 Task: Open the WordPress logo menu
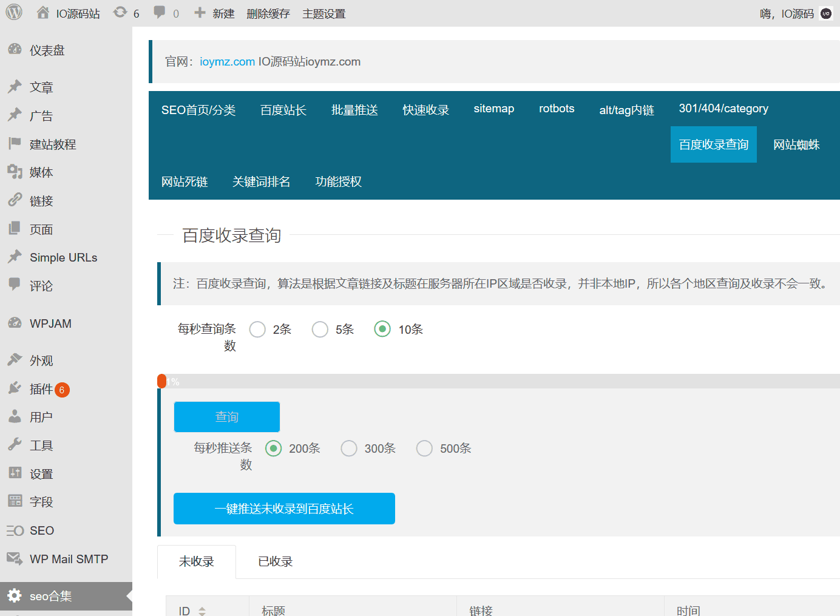tap(13, 13)
